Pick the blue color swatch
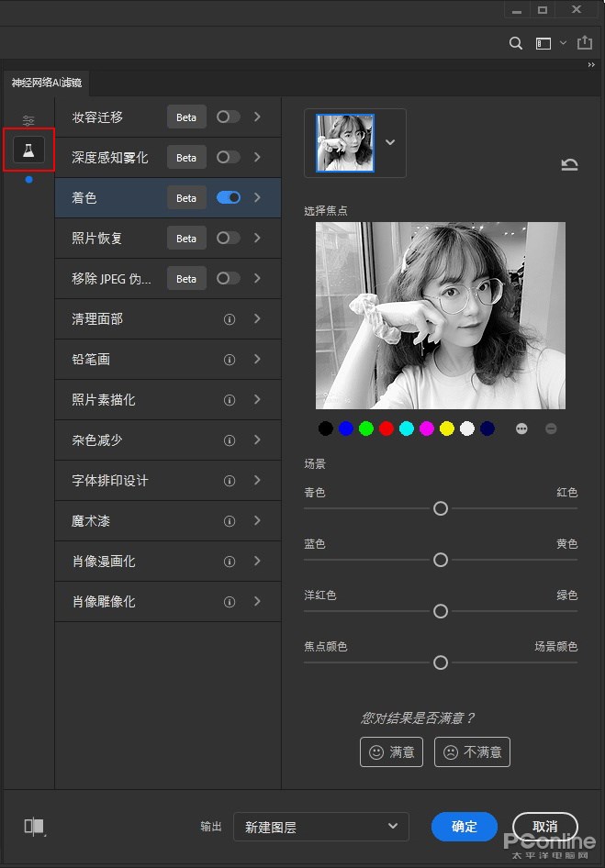 point(346,428)
